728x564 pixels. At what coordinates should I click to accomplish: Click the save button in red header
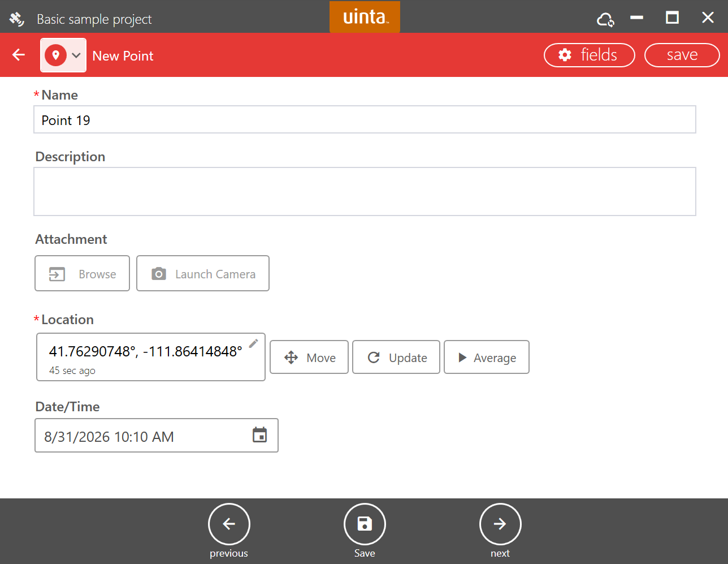[x=682, y=55]
